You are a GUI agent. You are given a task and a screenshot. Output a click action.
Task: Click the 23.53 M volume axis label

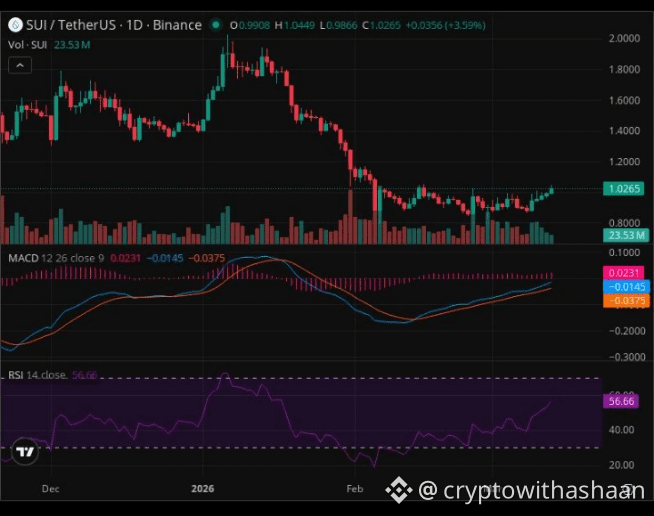tap(626, 235)
